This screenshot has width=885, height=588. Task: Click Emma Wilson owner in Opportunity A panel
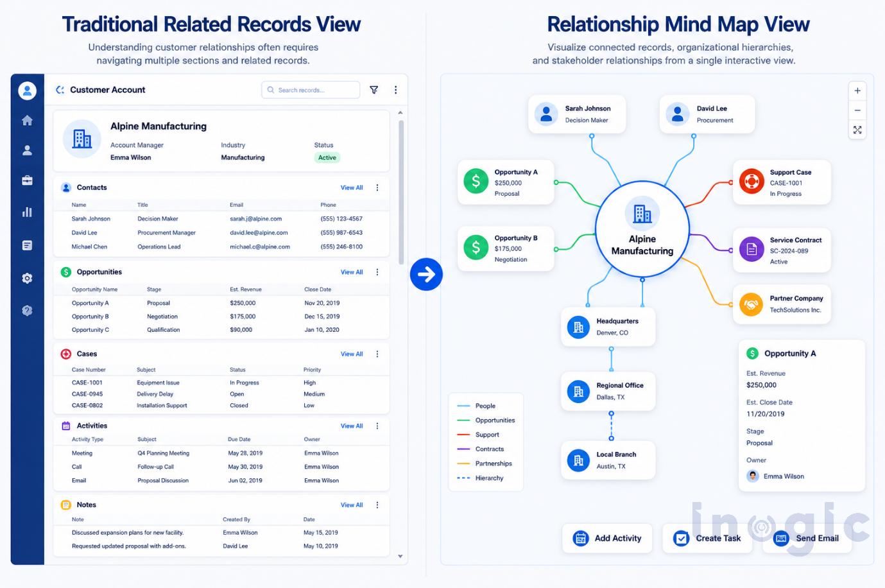click(776, 476)
